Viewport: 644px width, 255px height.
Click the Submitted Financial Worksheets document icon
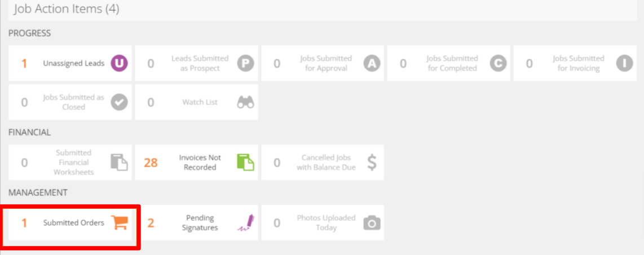[119, 162]
